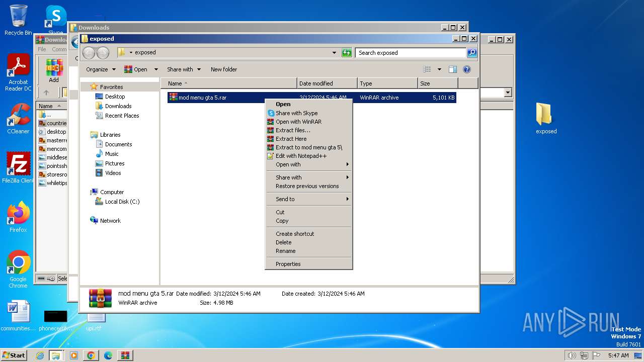Choose Extract Here option

tap(309, 139)
